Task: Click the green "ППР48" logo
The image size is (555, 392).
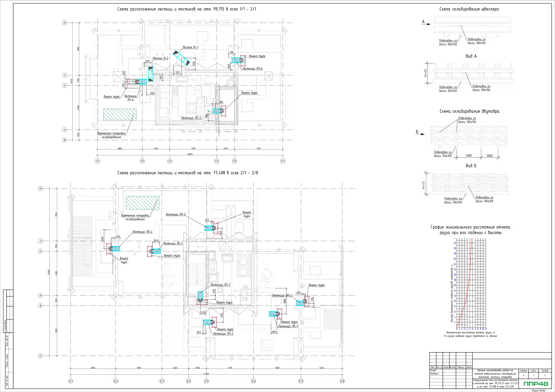Action: (x=536, y=384)
